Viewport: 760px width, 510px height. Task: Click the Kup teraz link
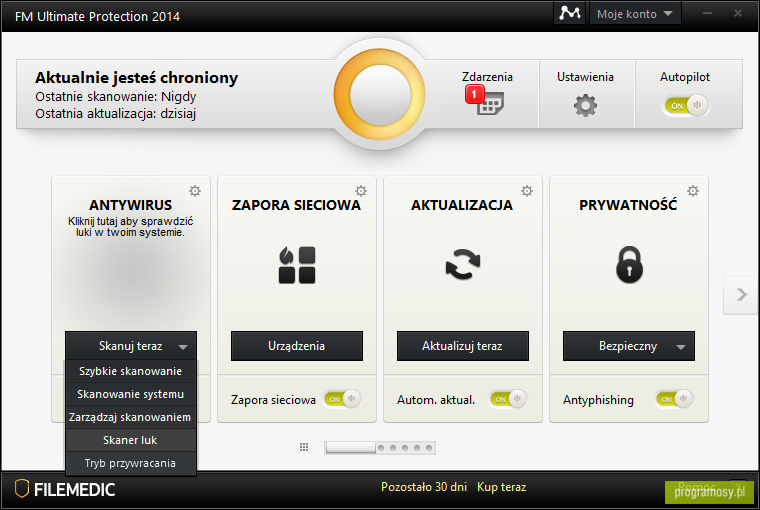pyautogui.click(x=501, y=487)
